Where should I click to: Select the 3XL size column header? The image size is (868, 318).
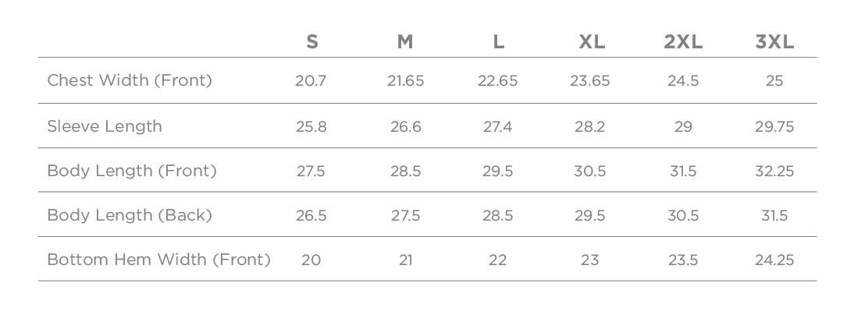click(x=774, y=42)
